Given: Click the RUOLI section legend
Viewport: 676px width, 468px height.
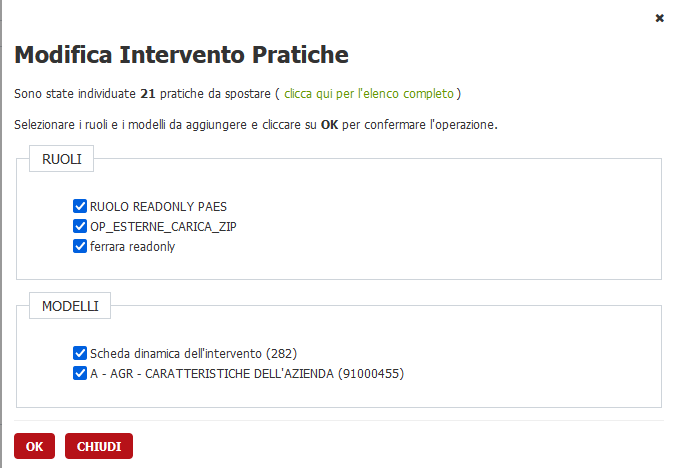Looking at the screenshot, I should click(62, 159).
